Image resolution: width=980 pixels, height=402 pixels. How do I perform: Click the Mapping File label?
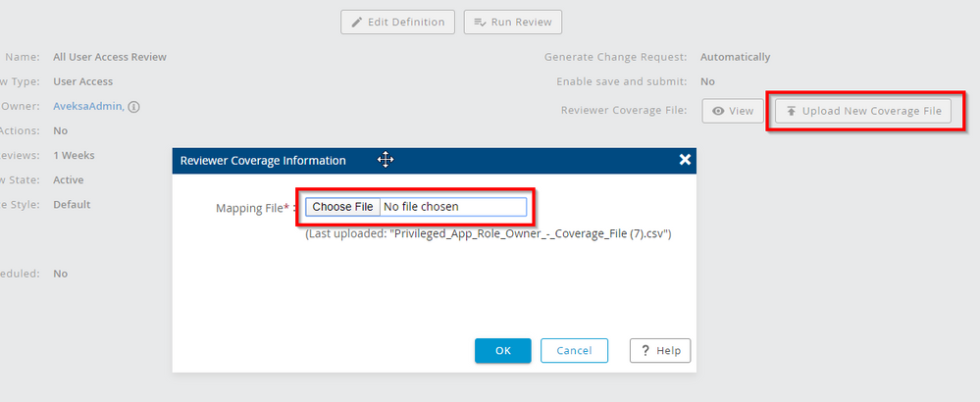click(255, 208)
